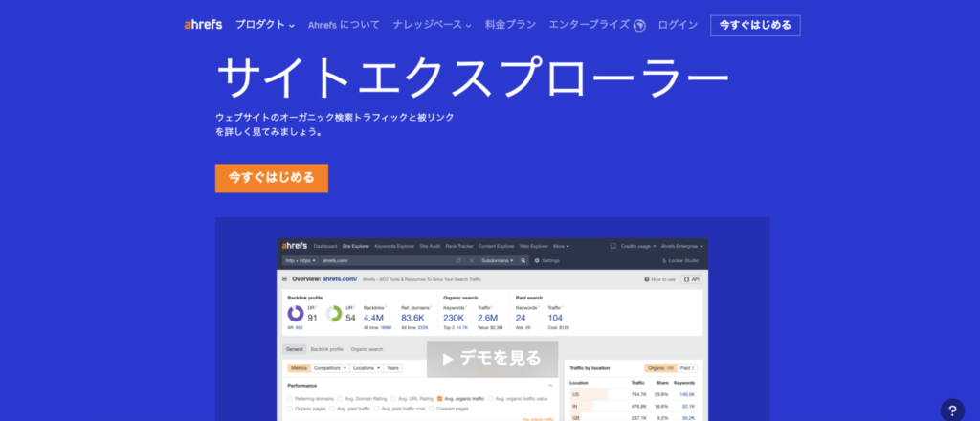Check Avg. URL Rating checkbox
The height and width of the screenshot is (421, 980).
coord(393,398)
